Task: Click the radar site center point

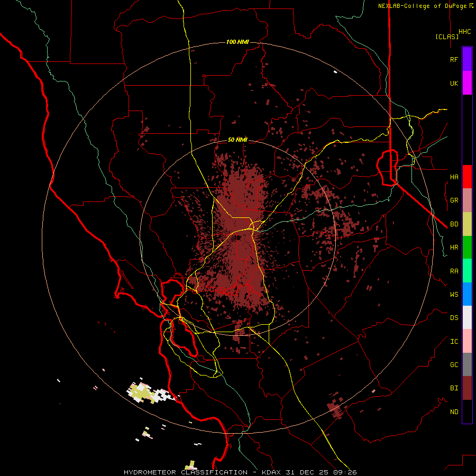Action: click(238, 237)
